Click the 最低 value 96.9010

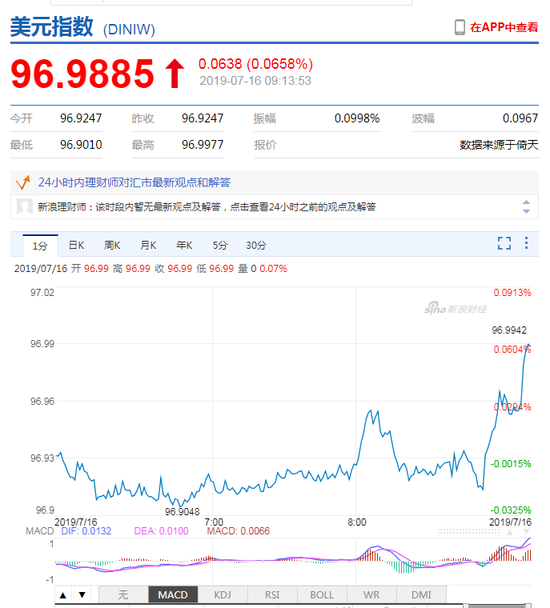tap(81, 145)
